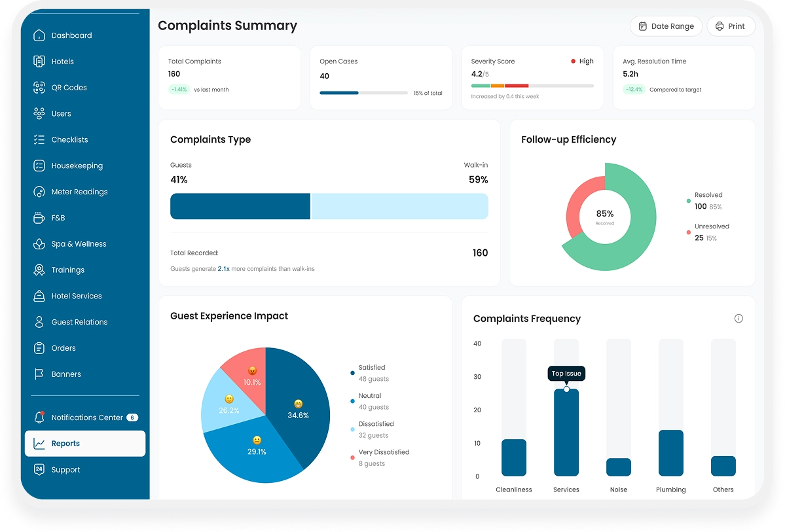Open the Date Range picker

click(x=665, y=26)
